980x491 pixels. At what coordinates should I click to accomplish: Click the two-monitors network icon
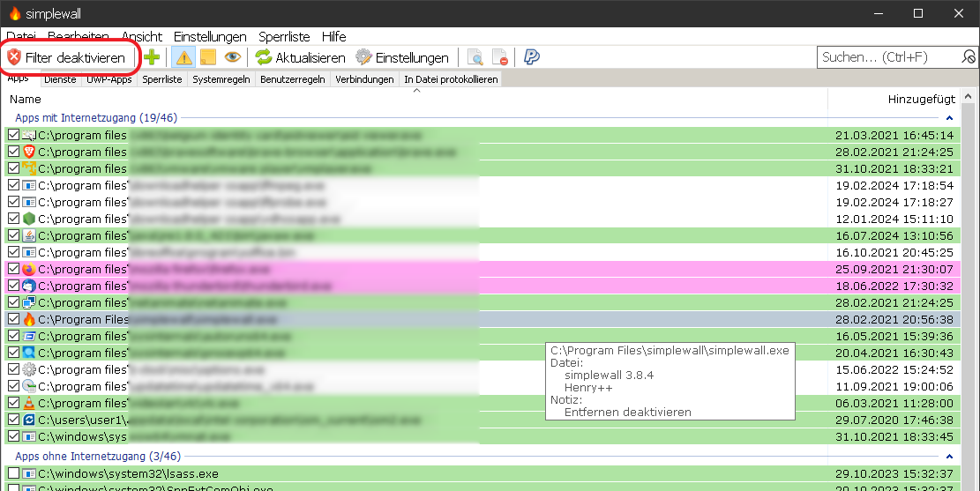pyautogui.click(x=29, y=302)
